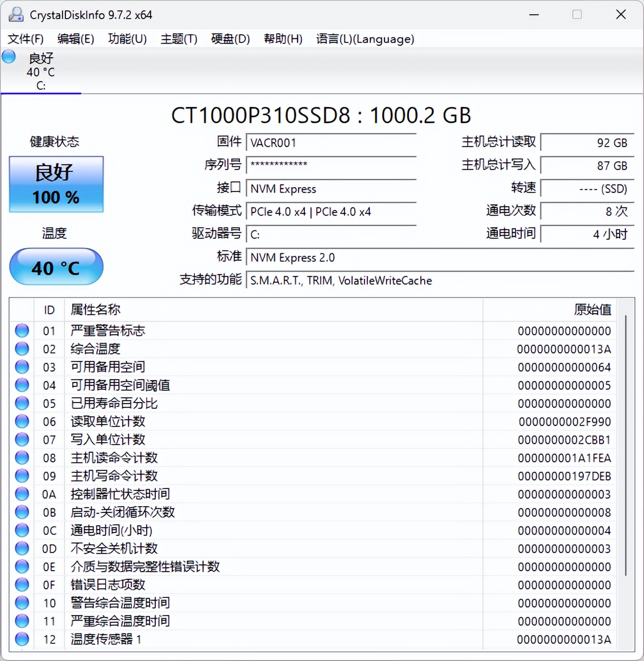644x661 pixels.
Task: Click the 传输模式 field showing PCIe 4.0 x4
Action: [x=331, y=212]
